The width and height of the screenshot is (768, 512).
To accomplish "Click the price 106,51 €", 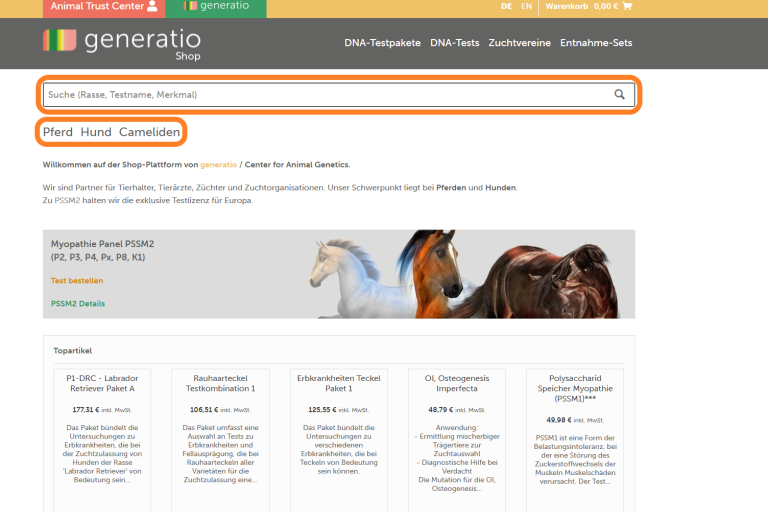I will tap(204, 410).
